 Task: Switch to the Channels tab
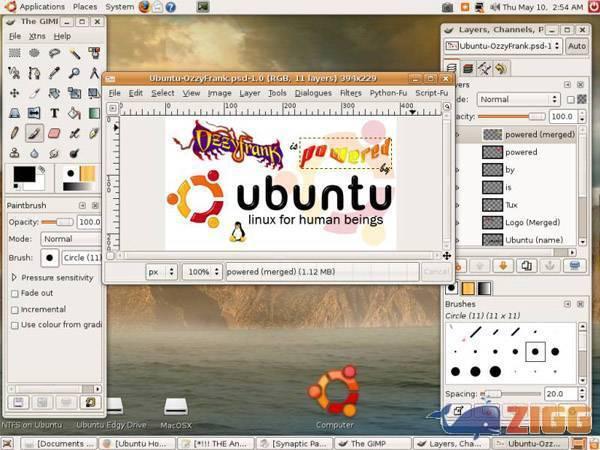coord(468,68)
